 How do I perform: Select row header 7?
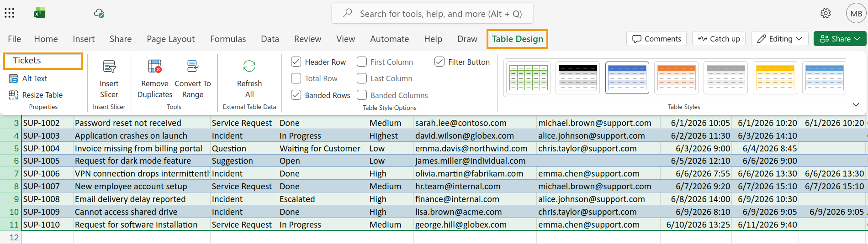tap(11, 173)
